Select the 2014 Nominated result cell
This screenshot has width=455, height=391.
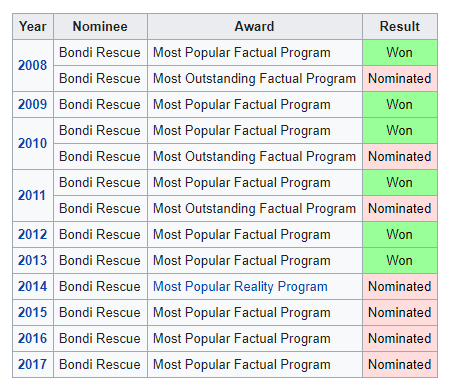coord(400,286)
